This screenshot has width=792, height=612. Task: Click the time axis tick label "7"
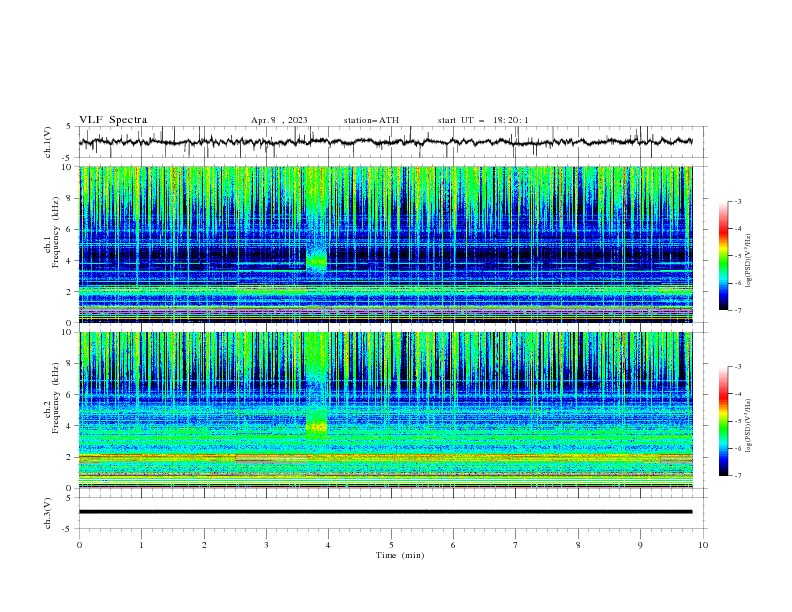tap(516, 545)
